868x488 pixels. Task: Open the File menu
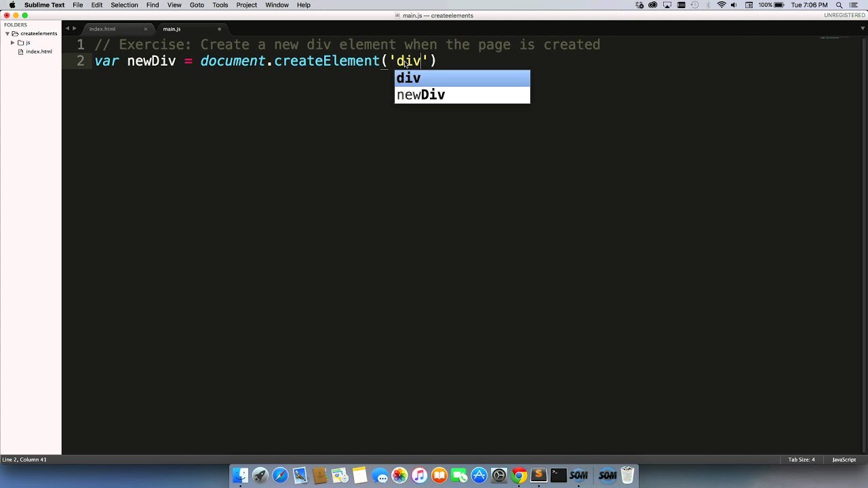pos(78,5)
